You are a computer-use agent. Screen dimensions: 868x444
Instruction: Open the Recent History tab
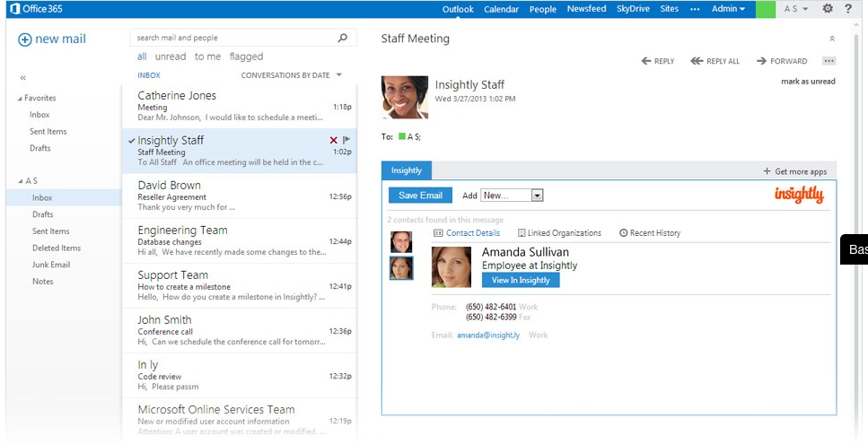click(650, 233)
